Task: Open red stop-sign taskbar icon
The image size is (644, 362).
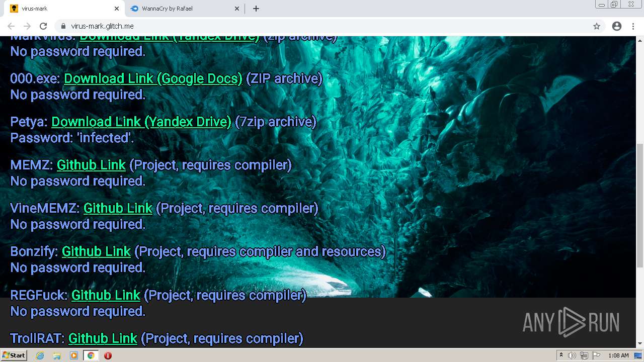Action: point(108,355)
